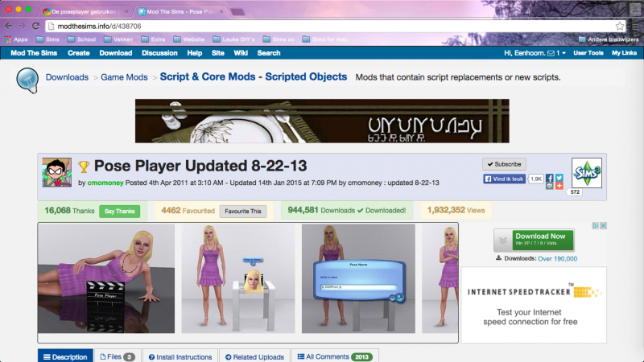
Task: Open the Search menu
Action: pyautogui.click(x=269, y=53)
